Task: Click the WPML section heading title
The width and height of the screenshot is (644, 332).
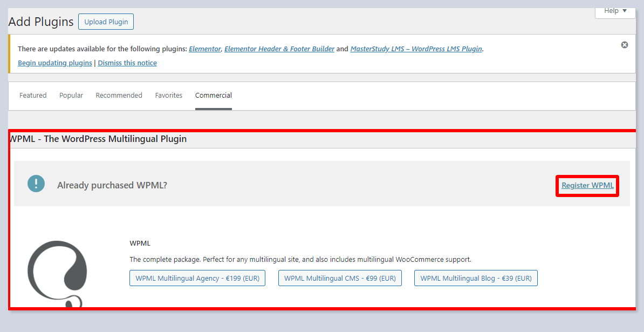Action: [98, 139]
